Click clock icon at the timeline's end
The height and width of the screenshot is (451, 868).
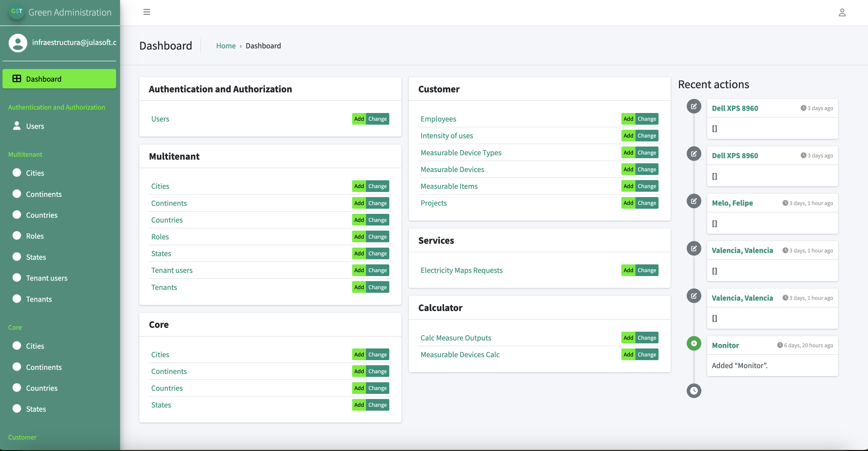(x=694, y=391)
